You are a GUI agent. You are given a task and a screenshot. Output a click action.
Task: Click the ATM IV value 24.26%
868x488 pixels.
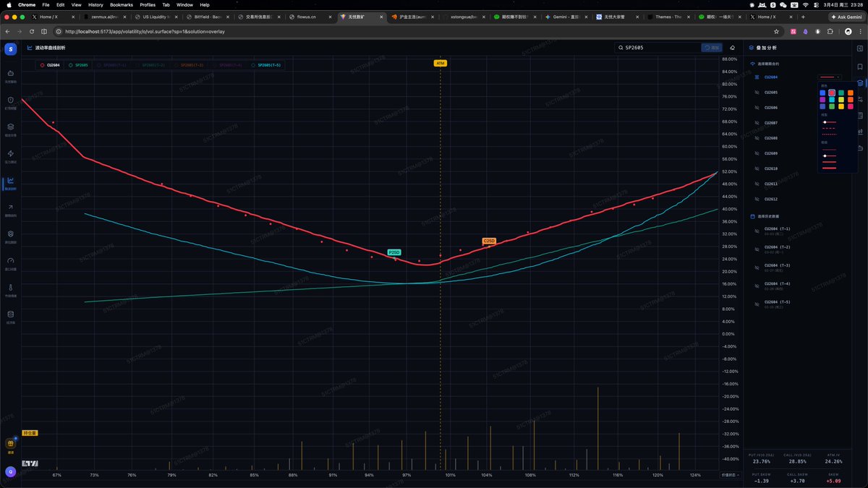(833, 461)
